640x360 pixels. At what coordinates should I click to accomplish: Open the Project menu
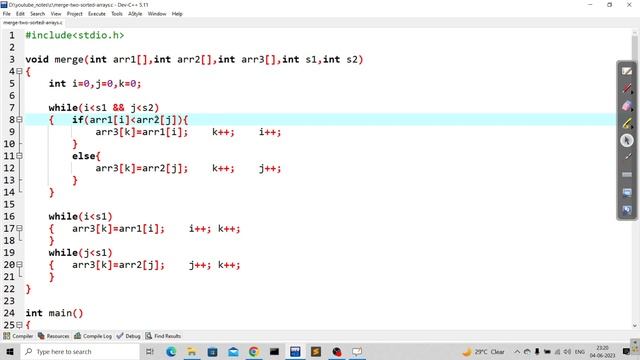(x=75, y=14)
